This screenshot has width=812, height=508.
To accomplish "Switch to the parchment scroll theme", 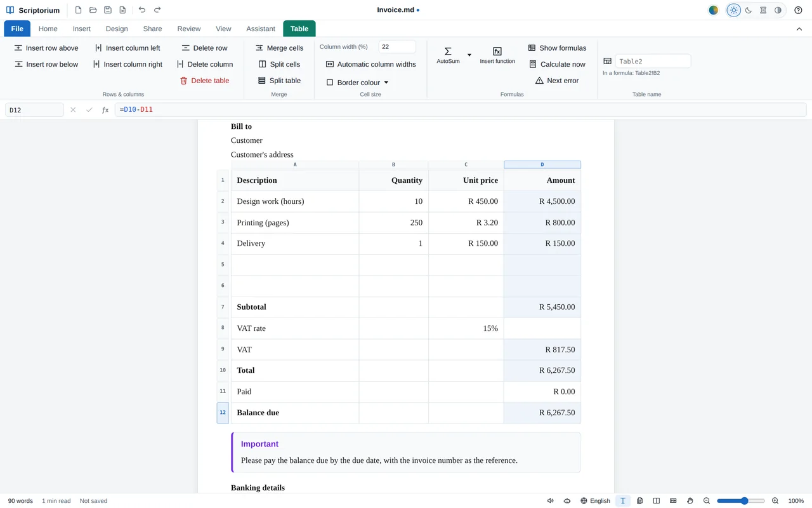I will 763,10.
